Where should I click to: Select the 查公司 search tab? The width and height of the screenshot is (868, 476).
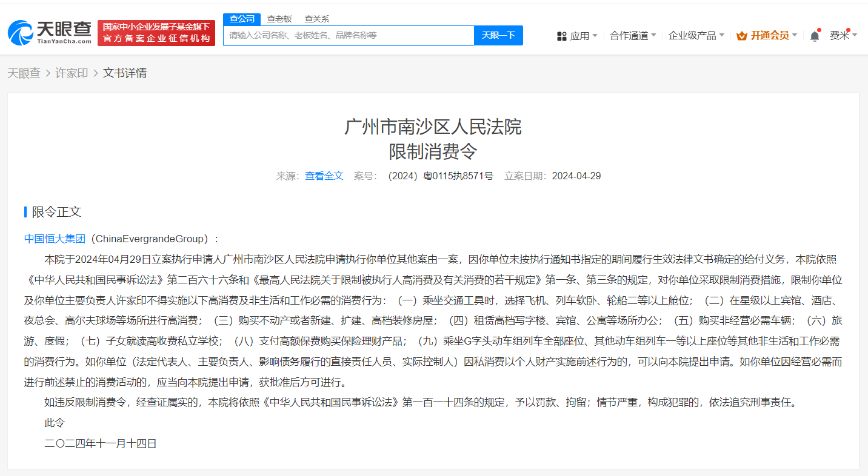[242, 19]
